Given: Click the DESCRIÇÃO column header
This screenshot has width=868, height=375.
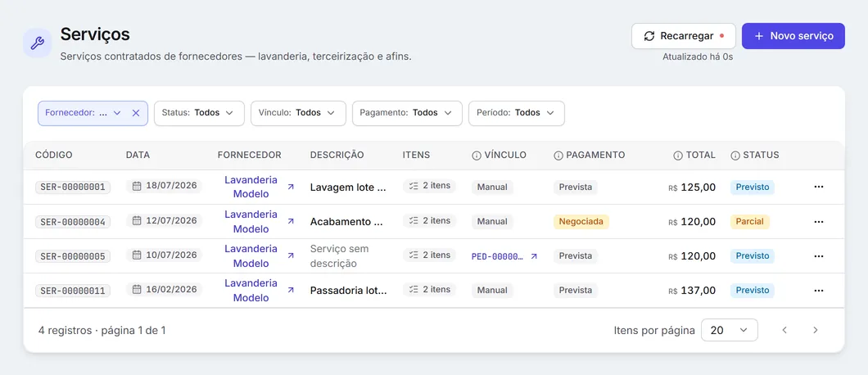Looking at the screenshot, I should coord(337,155).
